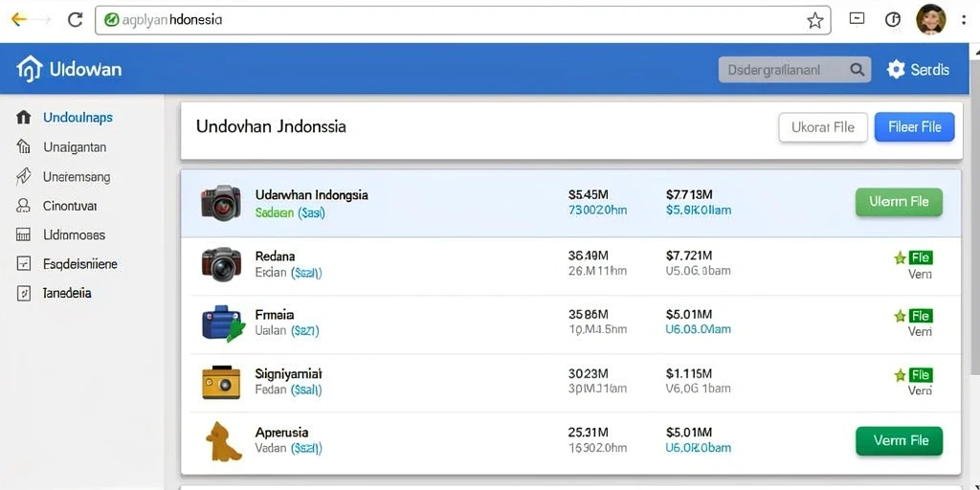
Task: Click the File badge in the Signiyamiat row
Action: click(921, 375)
